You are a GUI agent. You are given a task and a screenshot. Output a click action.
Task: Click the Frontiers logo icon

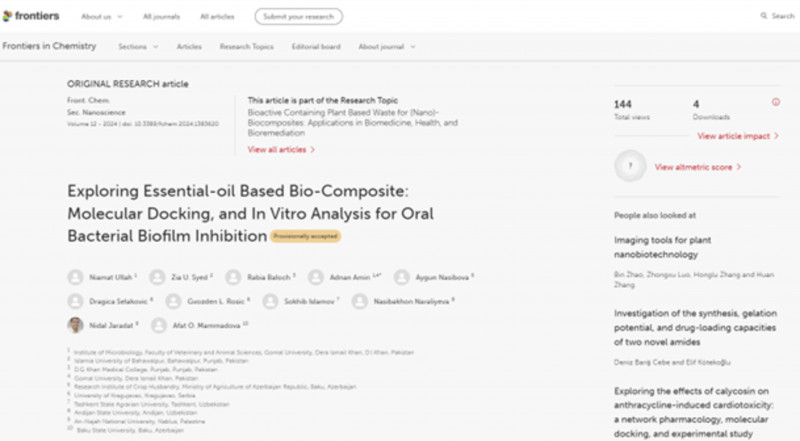[8, 16]
